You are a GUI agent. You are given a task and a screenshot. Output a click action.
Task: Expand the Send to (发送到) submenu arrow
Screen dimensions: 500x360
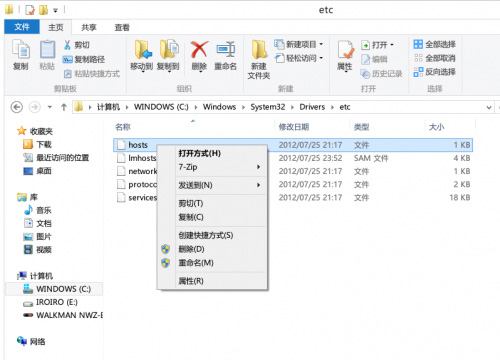point(259,185)
